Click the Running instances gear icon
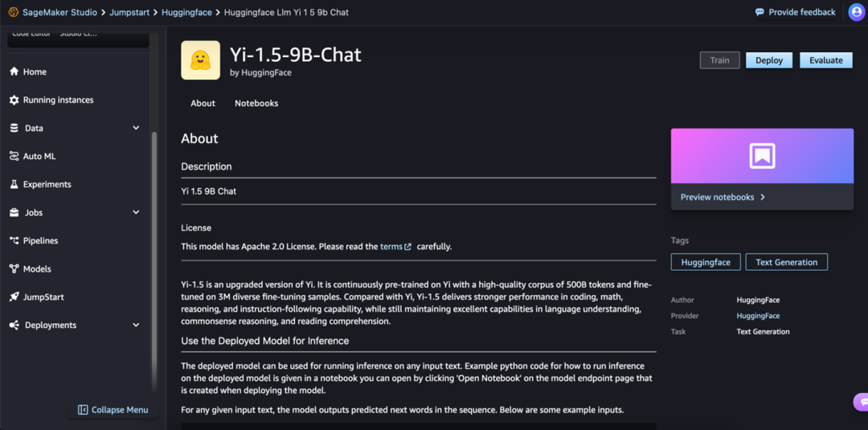868x430 pixels. pyautogui.click(x=14, y=100)
